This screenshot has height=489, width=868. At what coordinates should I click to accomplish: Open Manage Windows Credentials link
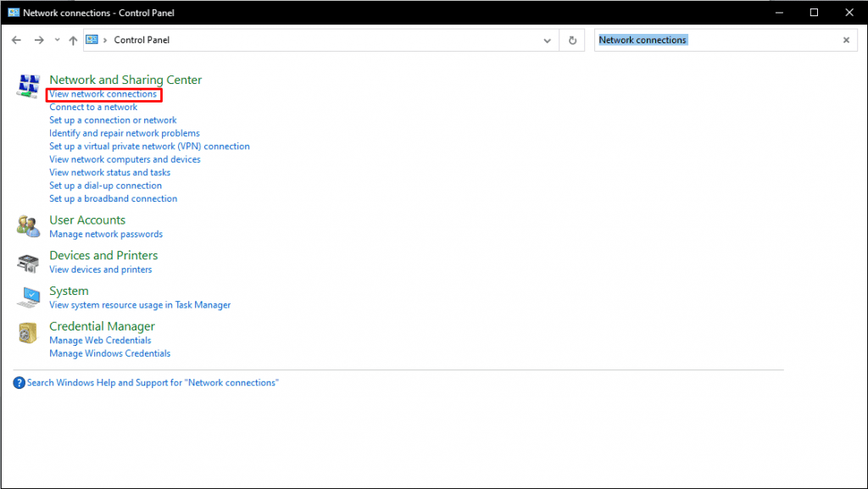(x=110, y=353)
